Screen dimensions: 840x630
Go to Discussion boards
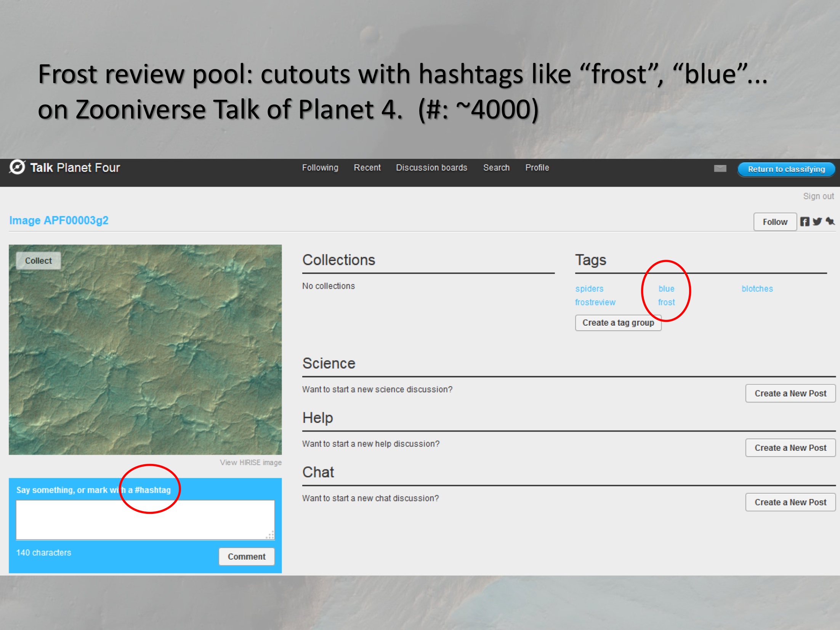431,168
